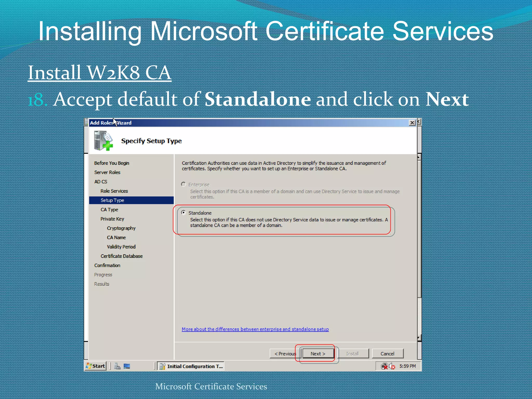Click the Specify Setup Type heading
Image resolution: width=532 pixels, height=399 pixels.
(151, 141)
